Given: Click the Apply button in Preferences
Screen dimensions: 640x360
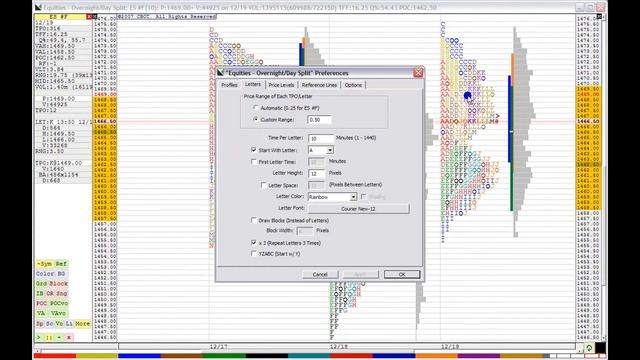Looking at the screenshot, I should [x=360, y=274].
